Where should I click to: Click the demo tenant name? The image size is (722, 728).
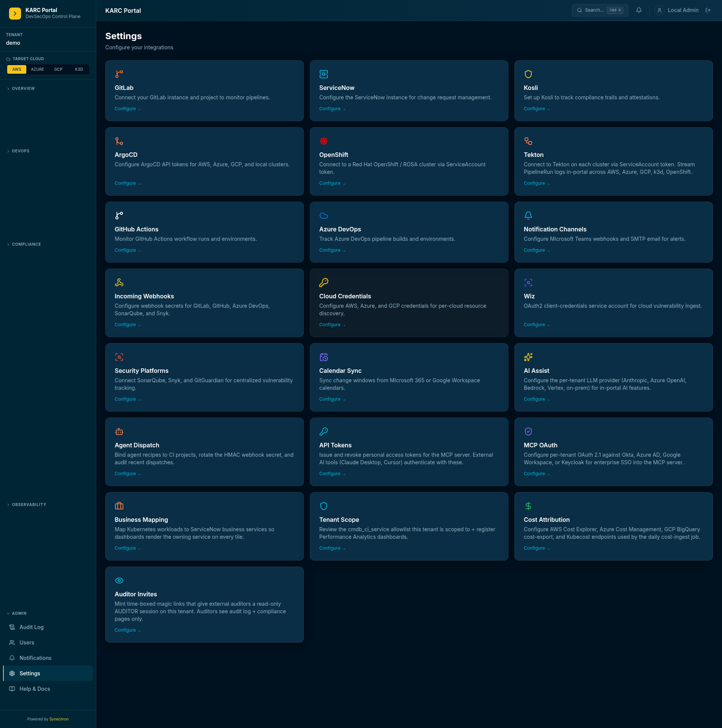pos(13,43)
